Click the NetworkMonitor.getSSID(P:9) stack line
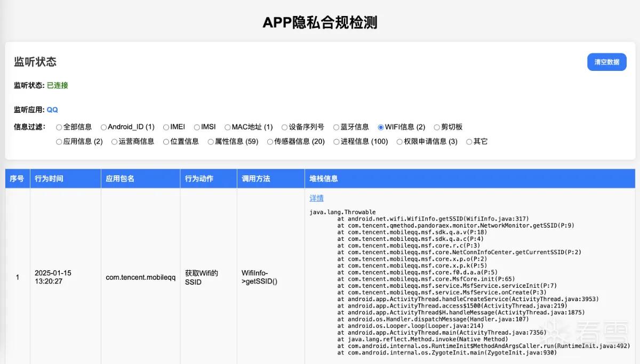This screenshot has width=640, height=364. pos(456,225)
